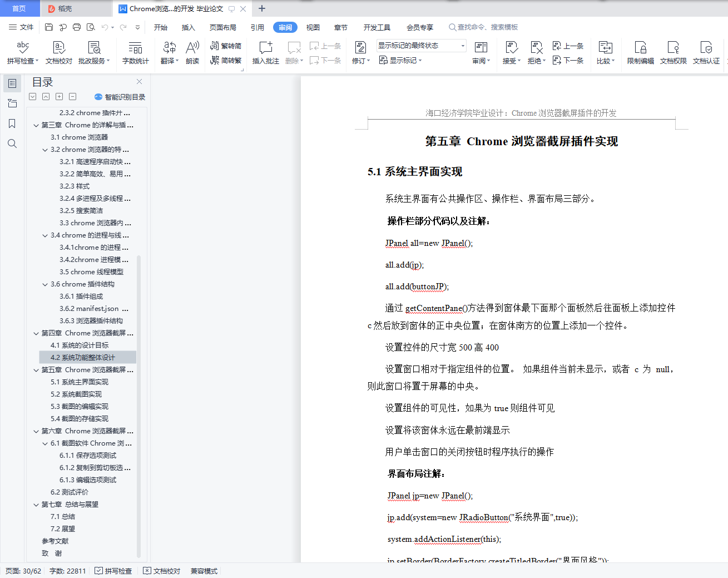Viewport: 728px width, 578px height.
Task: Insert a comment with 插入批注
Action: [266, 53]
